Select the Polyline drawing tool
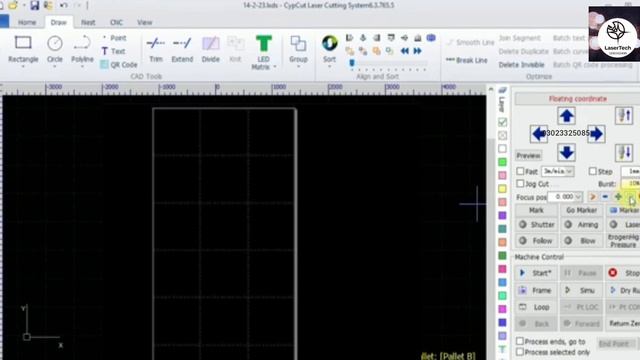 pyautogui.click(x=82, y=49)
